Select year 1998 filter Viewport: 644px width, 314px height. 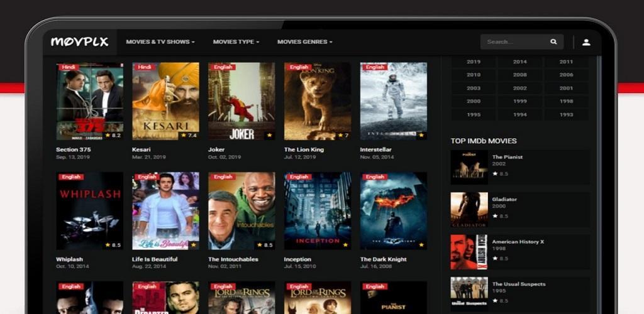click(567, 101)
